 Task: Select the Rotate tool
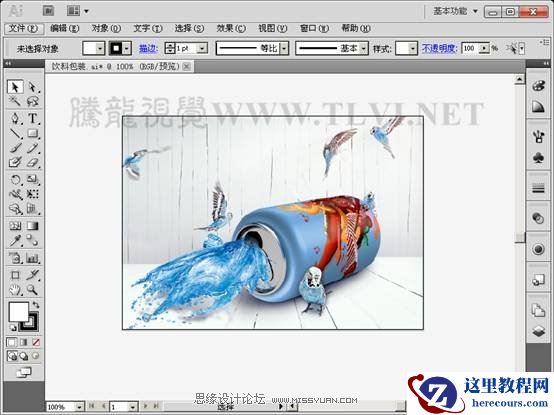(15, 179)
